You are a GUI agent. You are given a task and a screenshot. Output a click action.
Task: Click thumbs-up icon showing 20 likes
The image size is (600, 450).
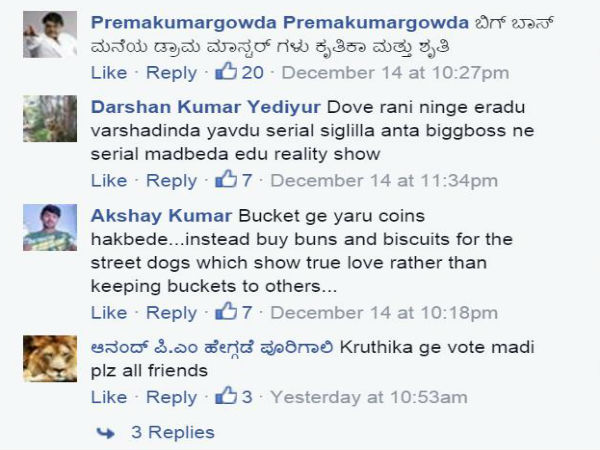pos(226,71)
